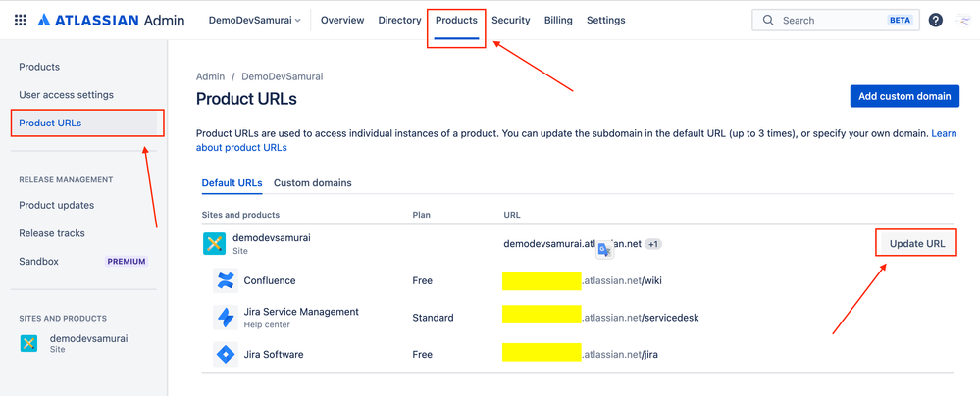Open the Billing tab
Image resolution: width=980 pixels, height=396 pixels.
[x=558, y=20]
